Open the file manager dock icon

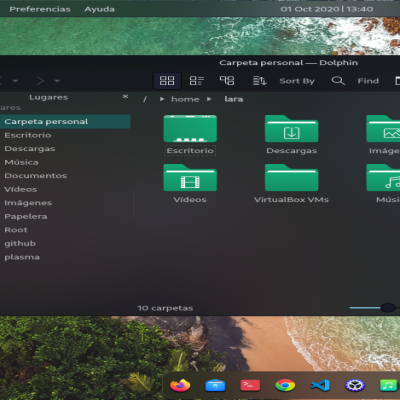[215, 386]
